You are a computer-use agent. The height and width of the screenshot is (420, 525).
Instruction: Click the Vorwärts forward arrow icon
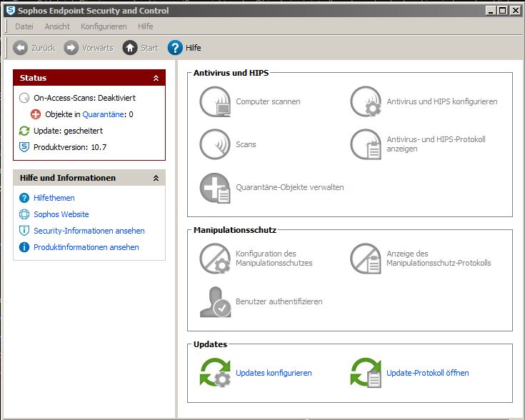tap(71, 48)
